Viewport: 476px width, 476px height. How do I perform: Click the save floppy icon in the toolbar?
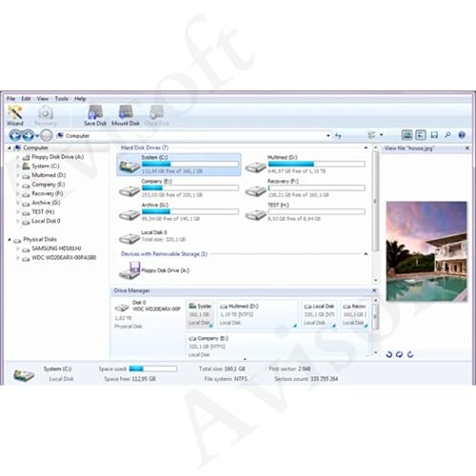pos(434,135)
